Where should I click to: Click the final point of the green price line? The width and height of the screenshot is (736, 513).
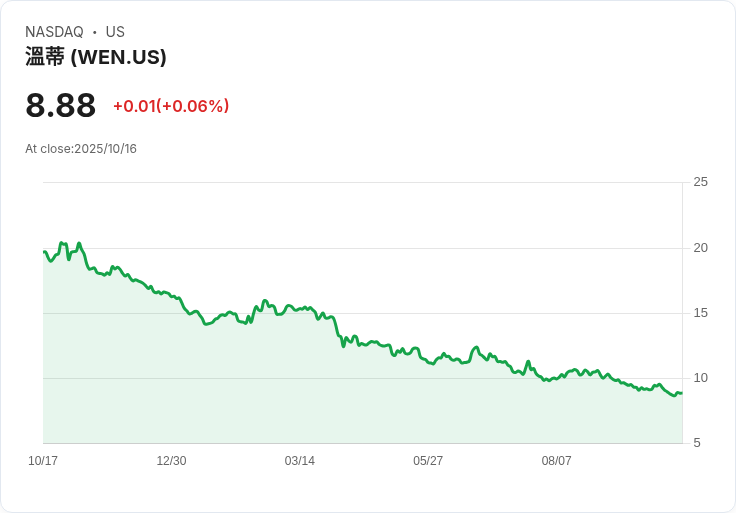tap(681, 393)
